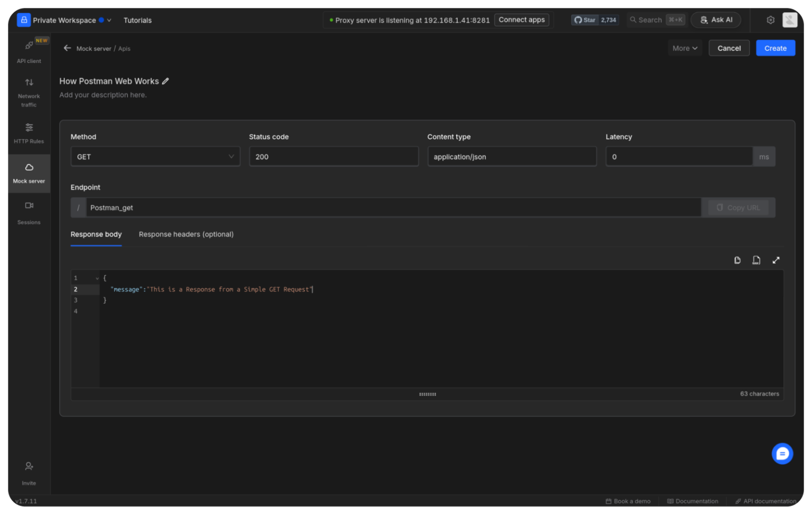Beautify the JSON response body
The height and width of the screenshot is (515, 812).
click(x=756, y=260)
